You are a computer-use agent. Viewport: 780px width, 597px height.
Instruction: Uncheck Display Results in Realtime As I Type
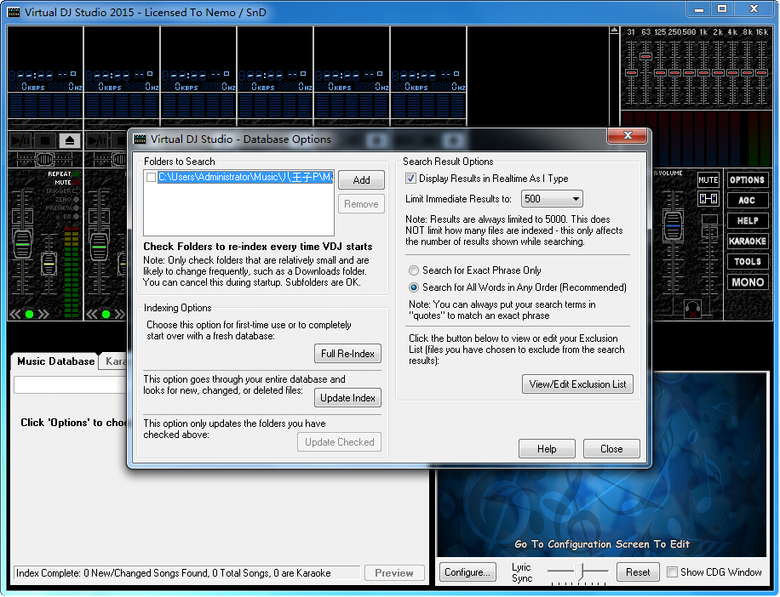tap(411, 179)
